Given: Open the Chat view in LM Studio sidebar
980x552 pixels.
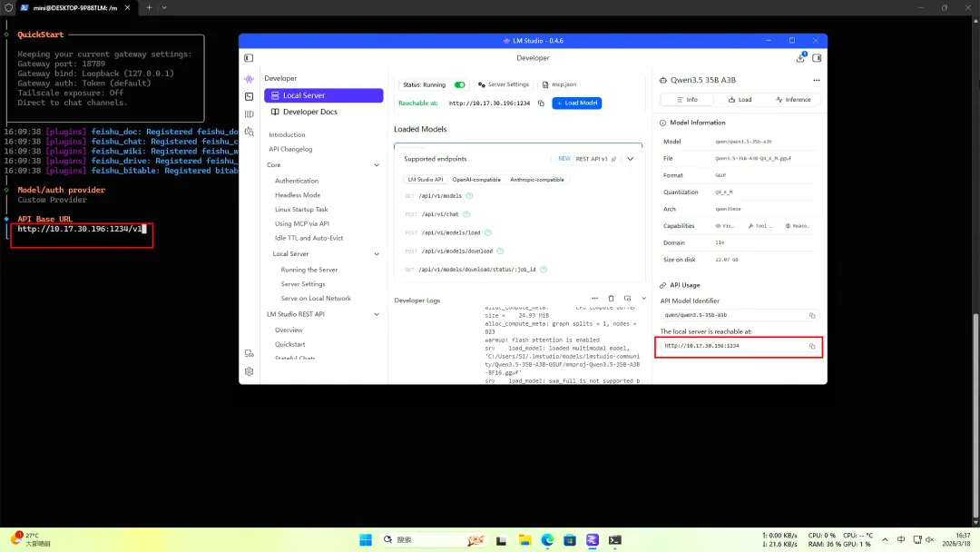Looking at the screenshot, I should click(250, 79).
